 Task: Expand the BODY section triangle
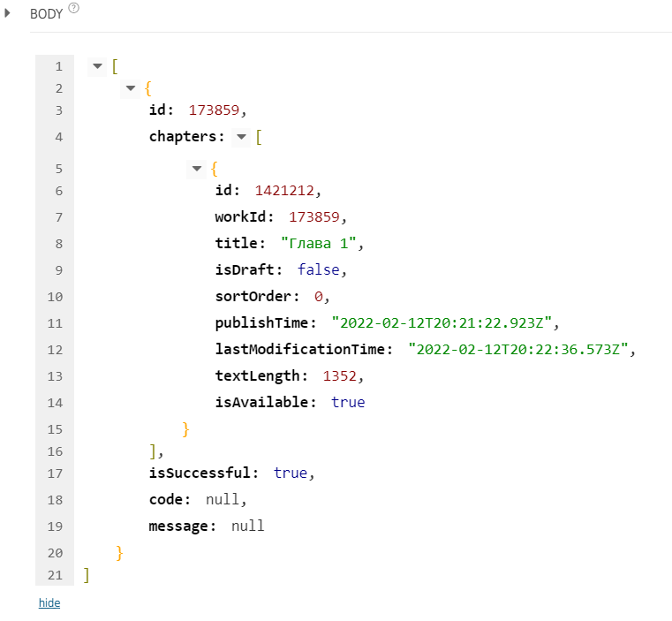tap(8, 13)
